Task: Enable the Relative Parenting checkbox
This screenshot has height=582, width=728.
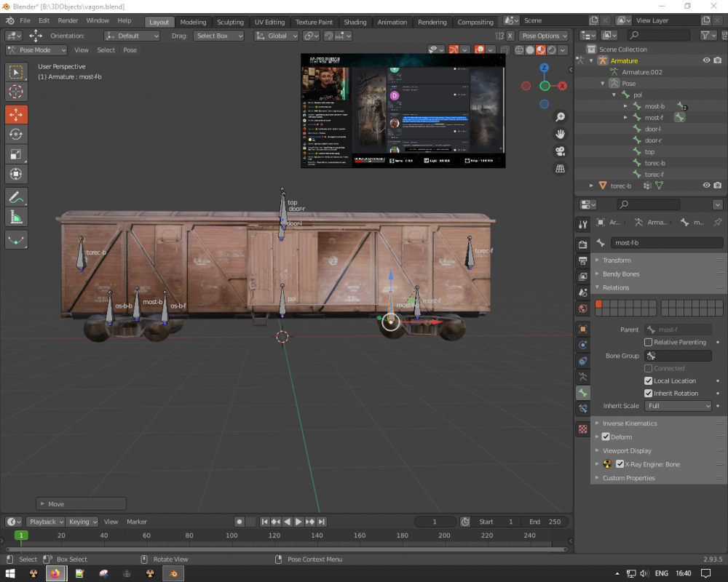Action: (649, 342)
